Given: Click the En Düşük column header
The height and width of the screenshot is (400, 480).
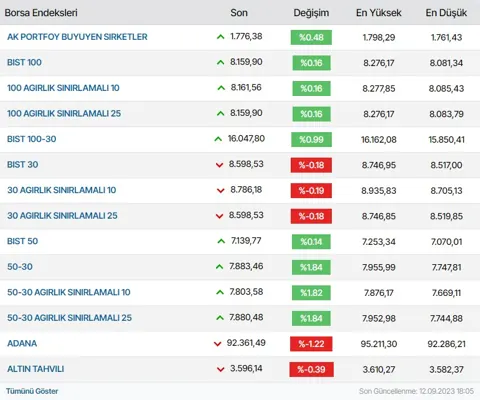Looking at the screenshot, I should pos(446,13).
